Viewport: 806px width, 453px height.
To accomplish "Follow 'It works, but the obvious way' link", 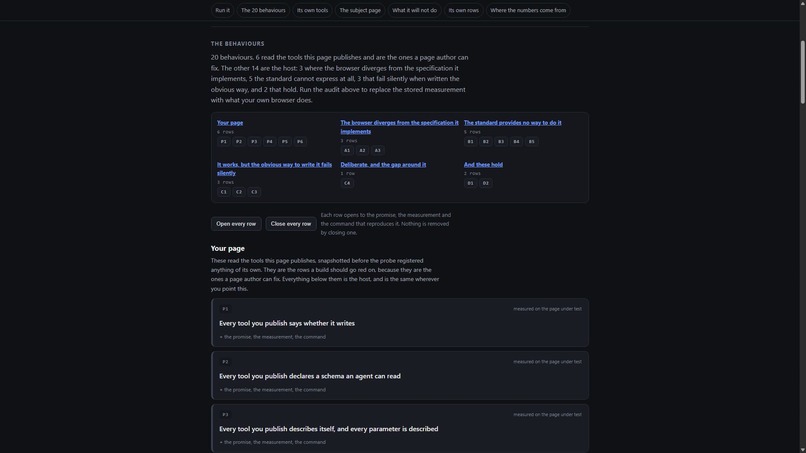I will tap(274, 169).
